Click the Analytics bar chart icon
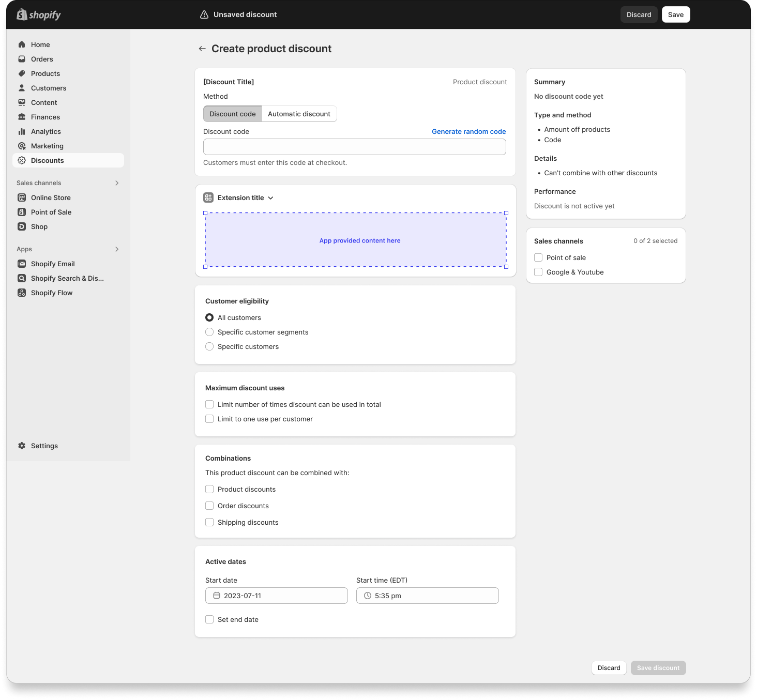757x700 pixels. click(x=22, y=131)
